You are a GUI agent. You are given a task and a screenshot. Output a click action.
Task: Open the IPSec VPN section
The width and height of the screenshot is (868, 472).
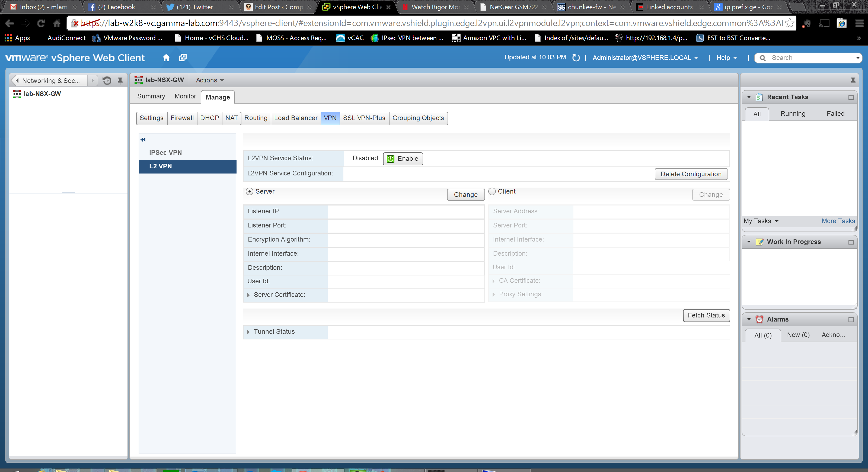click(165, 153)
